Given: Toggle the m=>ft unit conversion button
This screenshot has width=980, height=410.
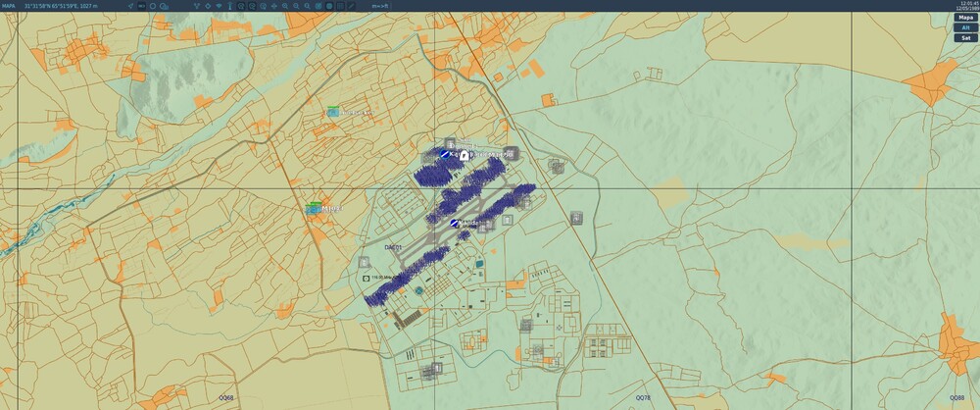Looking at the screenshot, I should click(380, 6).
